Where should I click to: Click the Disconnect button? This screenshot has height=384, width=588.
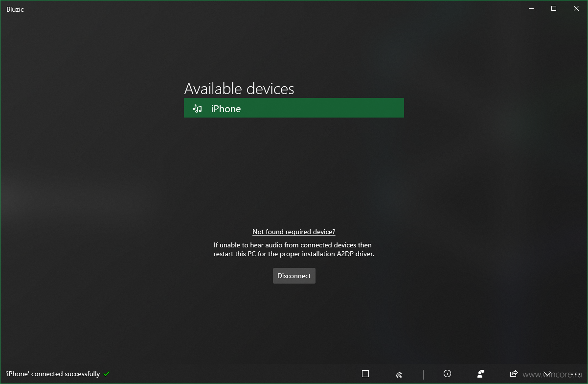tap(294, 276)
